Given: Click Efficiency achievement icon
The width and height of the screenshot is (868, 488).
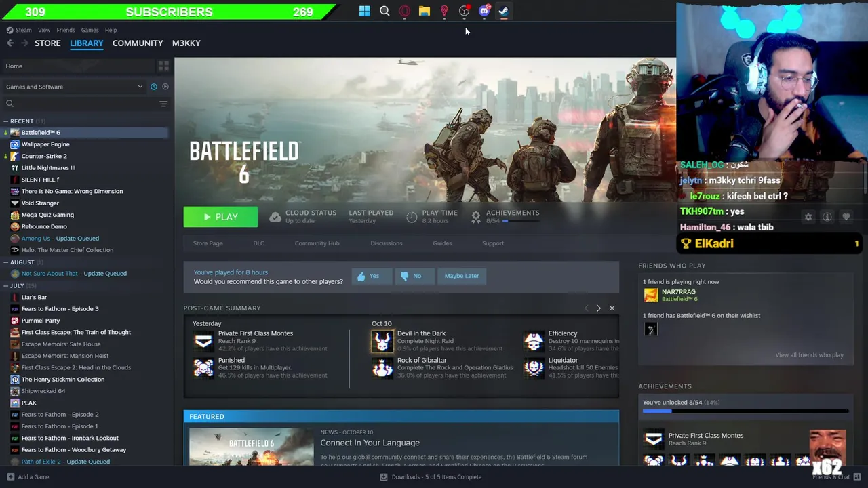Looking at the screenshot, I should (534, 341).
